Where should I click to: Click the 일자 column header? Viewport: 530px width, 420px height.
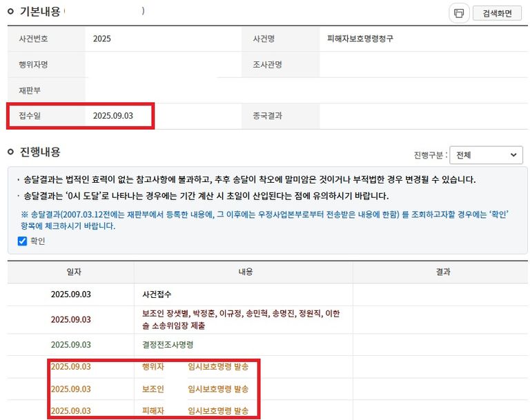pos(70,272)
